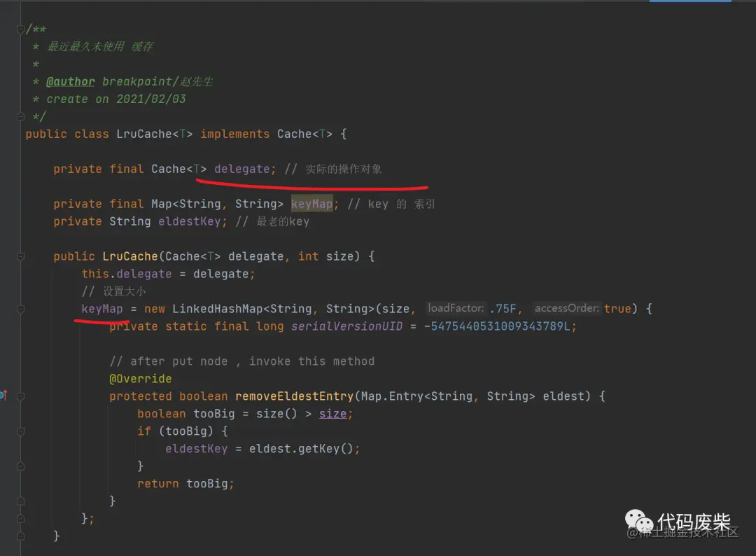Click tooBig inside the if condition
The height and width of the screenshot is (556, 756).
[186, 431]
